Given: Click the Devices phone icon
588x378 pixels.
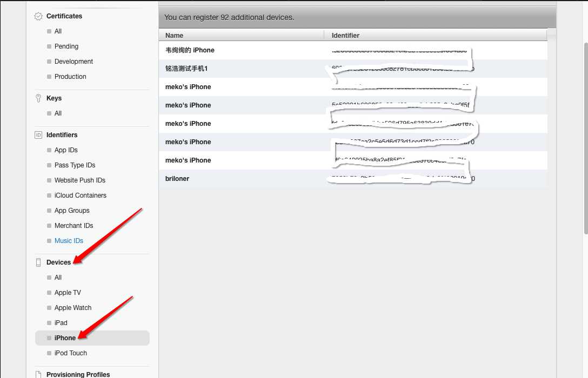Looking at the screenshot, I should [x=38, y=262].
